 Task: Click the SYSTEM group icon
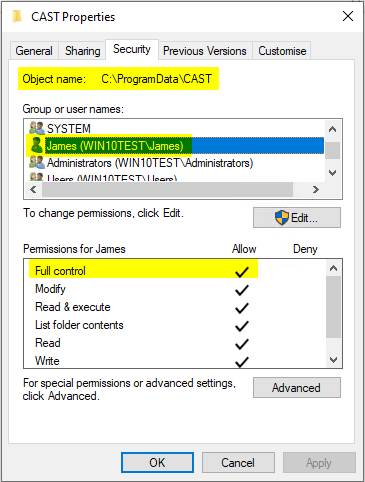[37, 128]
